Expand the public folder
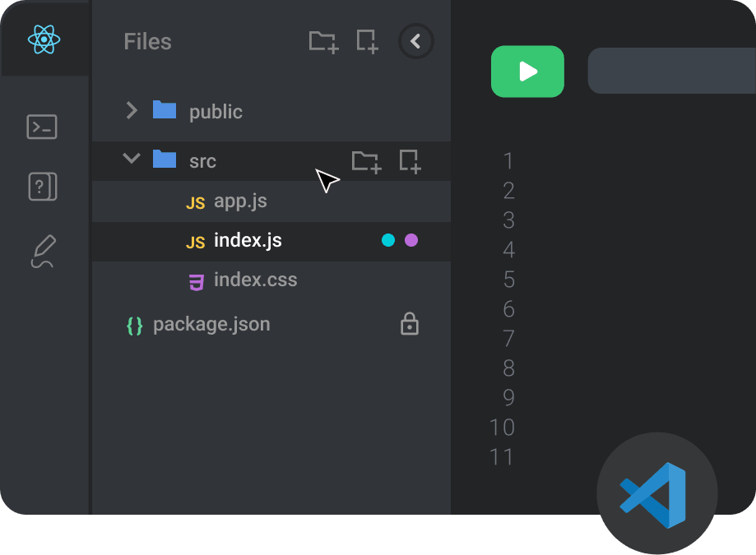The image size is (756, 555). 132,110
